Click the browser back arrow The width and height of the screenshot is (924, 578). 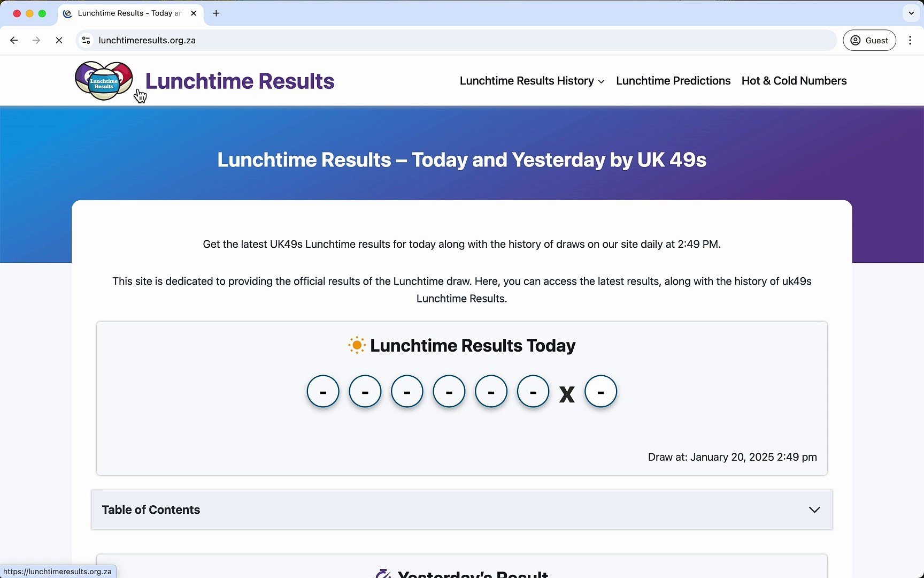(14, 40)
